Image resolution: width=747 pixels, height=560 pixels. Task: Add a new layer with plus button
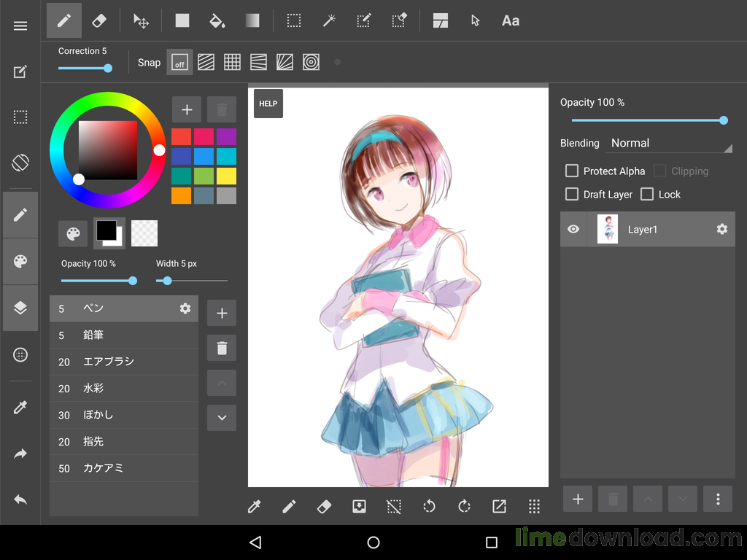point(578,499)
